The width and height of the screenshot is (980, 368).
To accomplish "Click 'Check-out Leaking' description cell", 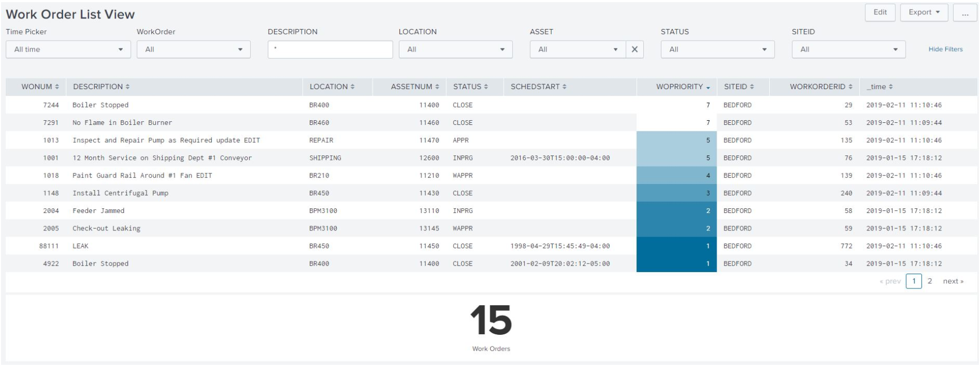I will [106, 228].
